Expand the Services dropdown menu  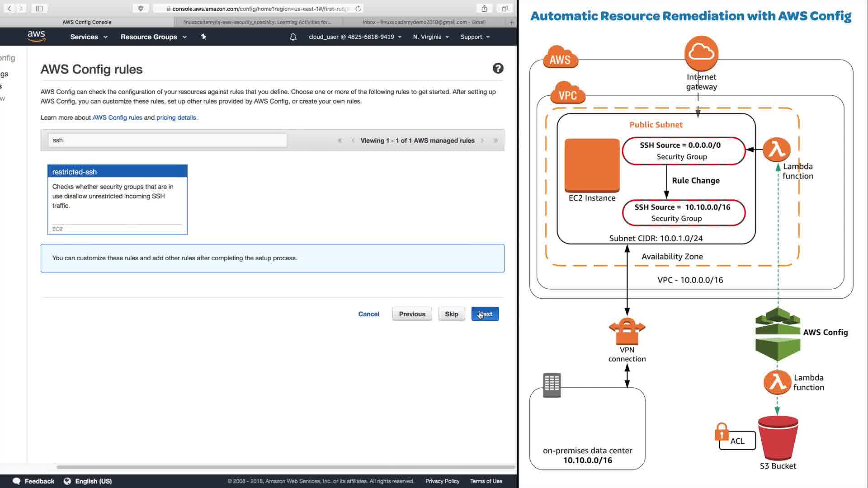tap(89, 37)
